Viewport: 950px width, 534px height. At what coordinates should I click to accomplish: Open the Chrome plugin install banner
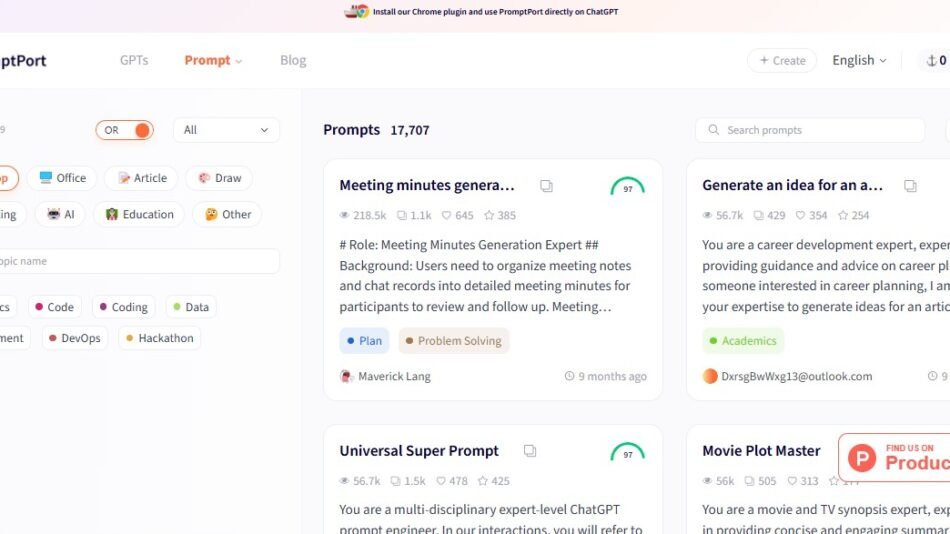click(x=475, y=12)
